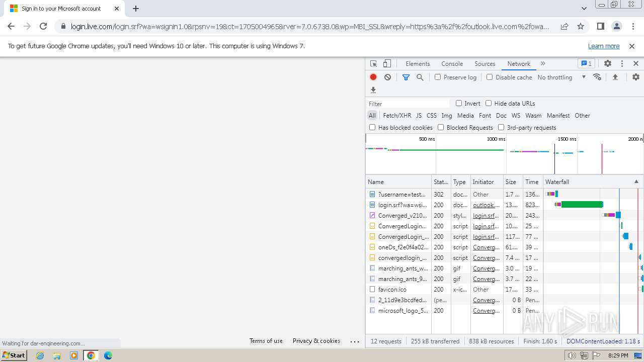Check the Has blocked cookies checkbox
The height and width of the screenshot is (362, 644).
tap(372, 127)
